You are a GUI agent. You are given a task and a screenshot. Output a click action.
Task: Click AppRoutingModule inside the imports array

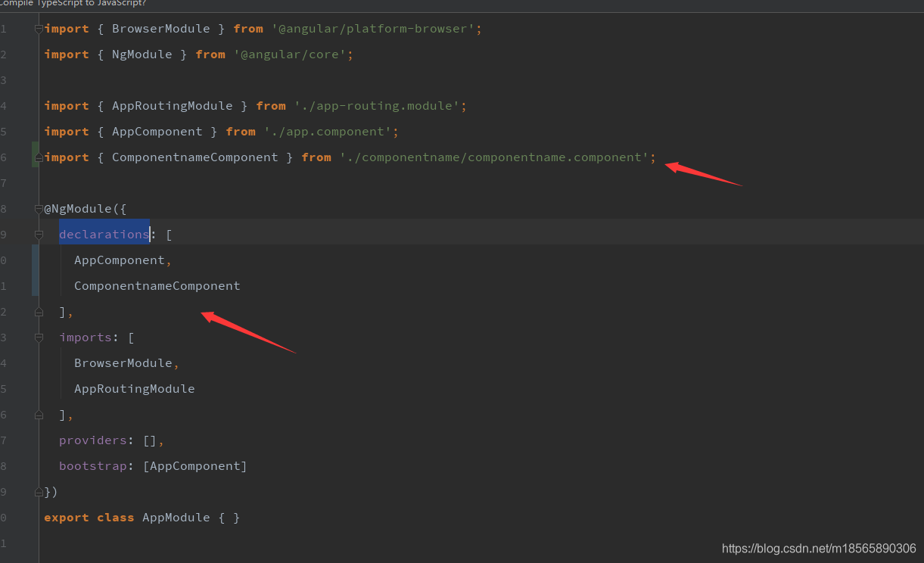135,389
